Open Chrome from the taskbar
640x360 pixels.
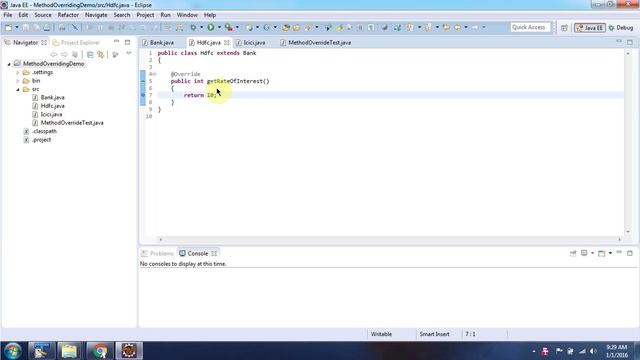99,351
